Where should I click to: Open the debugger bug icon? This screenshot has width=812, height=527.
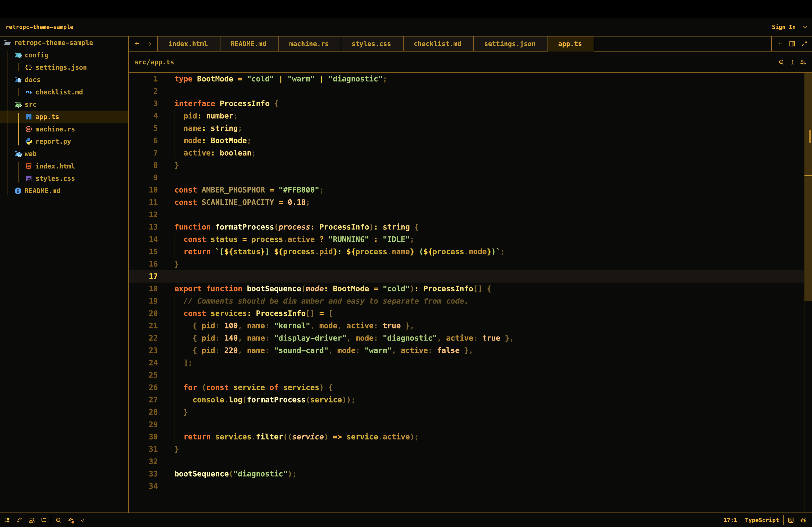(803, 520)
